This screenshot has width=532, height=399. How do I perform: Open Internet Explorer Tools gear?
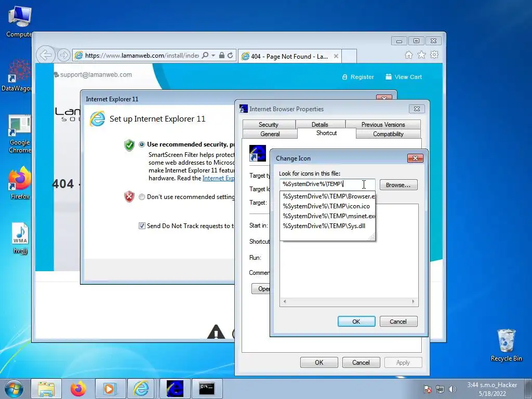pos(434,55)
